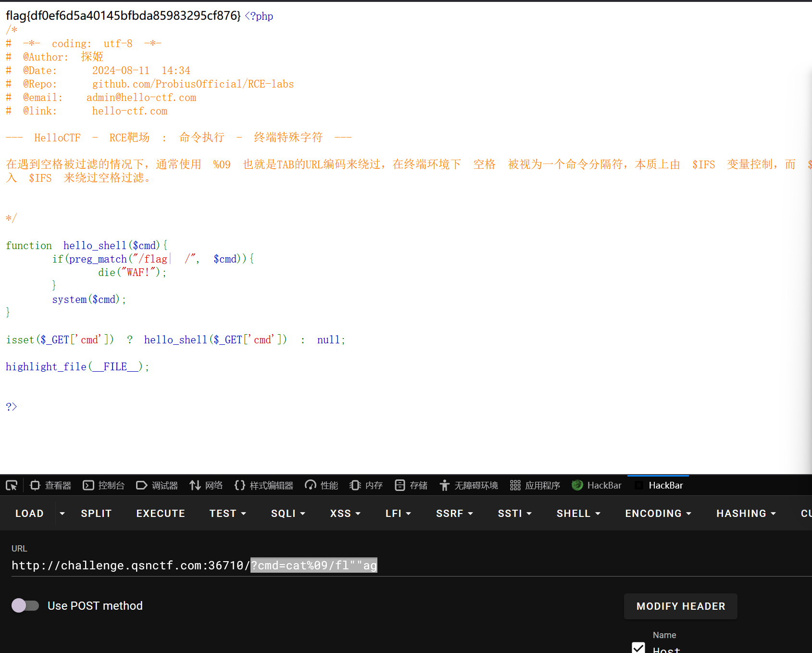Select the pick-element inspector icon
Viewport: 812px width, 653px height.
[x=11, y=485]
